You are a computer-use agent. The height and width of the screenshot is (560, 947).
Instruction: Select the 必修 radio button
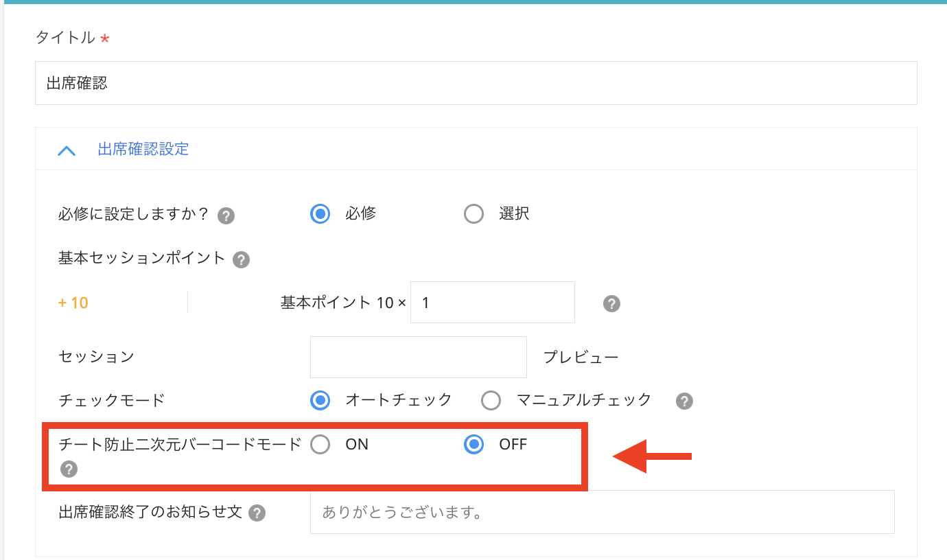point(320,214)
